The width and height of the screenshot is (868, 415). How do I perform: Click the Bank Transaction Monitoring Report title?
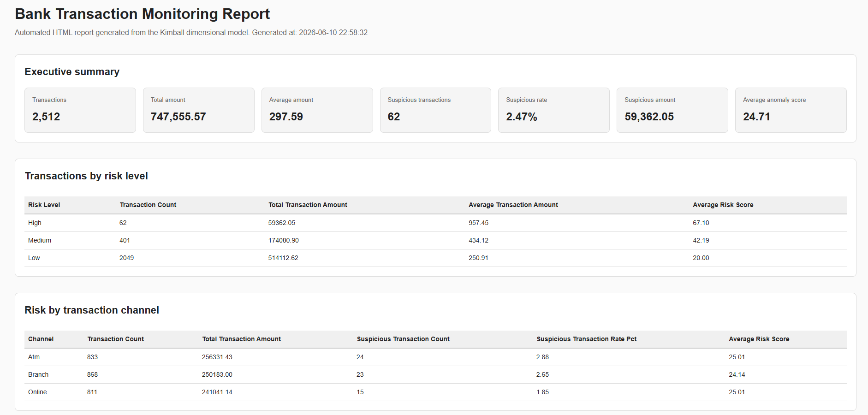click(x=143, y=14)
